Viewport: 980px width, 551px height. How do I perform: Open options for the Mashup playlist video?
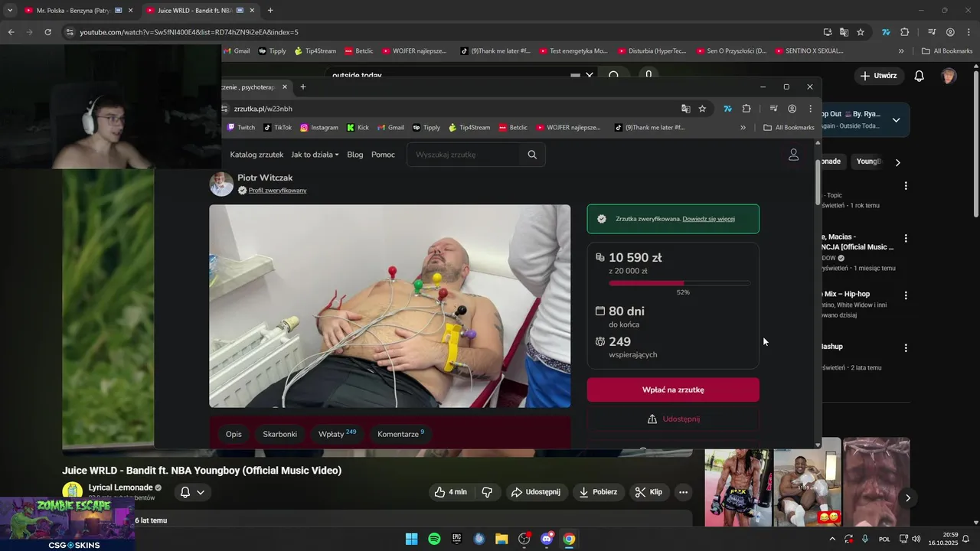[x=906, y=347]
